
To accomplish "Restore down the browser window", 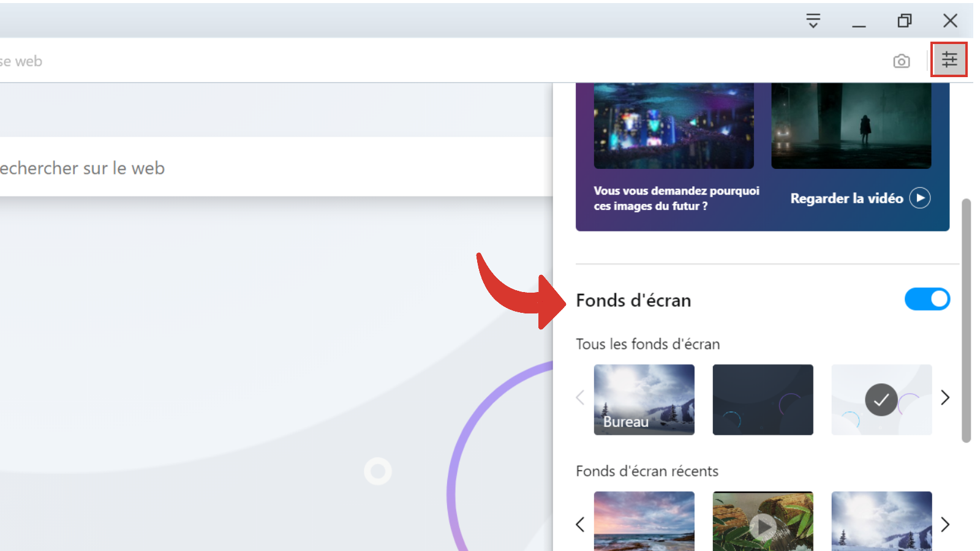I will [x=905, y=21].
